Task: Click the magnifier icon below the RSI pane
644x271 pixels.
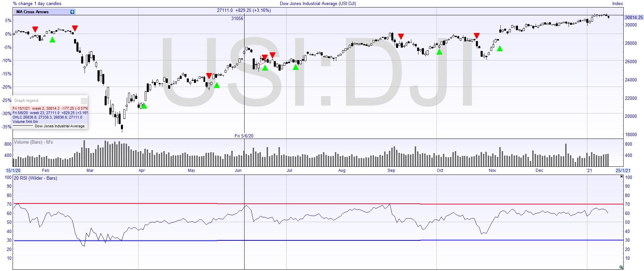Action: point(621,267)
